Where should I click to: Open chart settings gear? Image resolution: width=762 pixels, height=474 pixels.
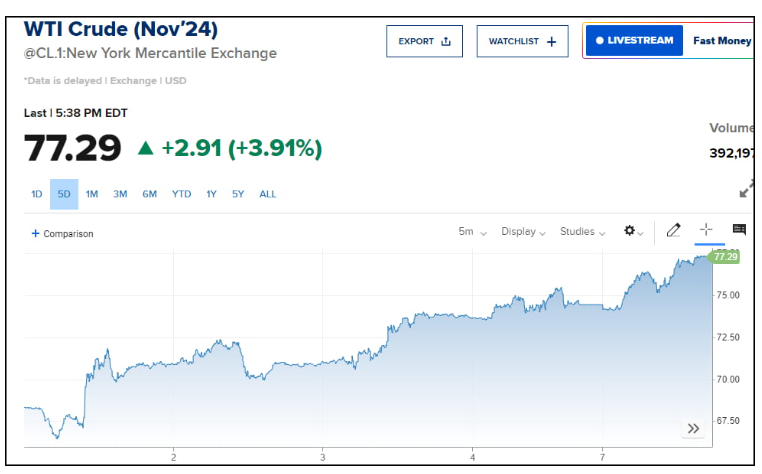[x=630, y=231]
